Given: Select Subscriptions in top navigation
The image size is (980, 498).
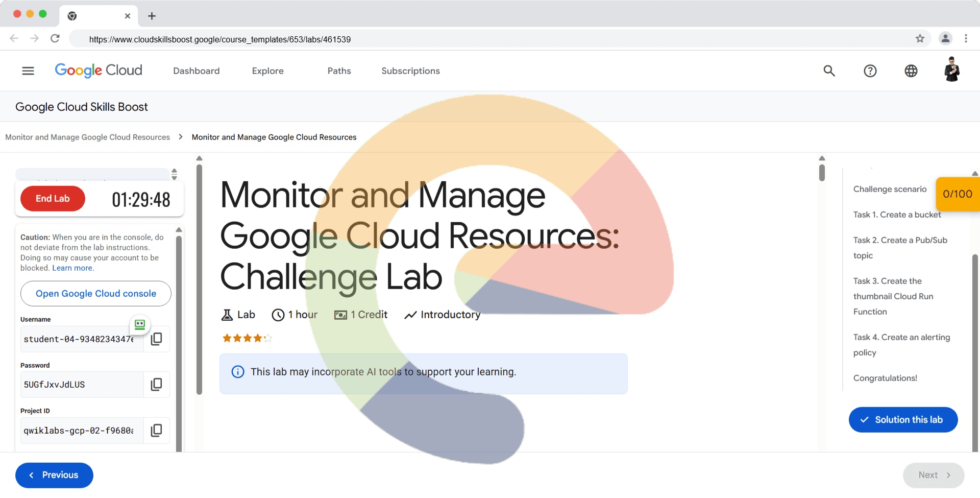Looking at the screenshot, I should [x=410, y=71].
